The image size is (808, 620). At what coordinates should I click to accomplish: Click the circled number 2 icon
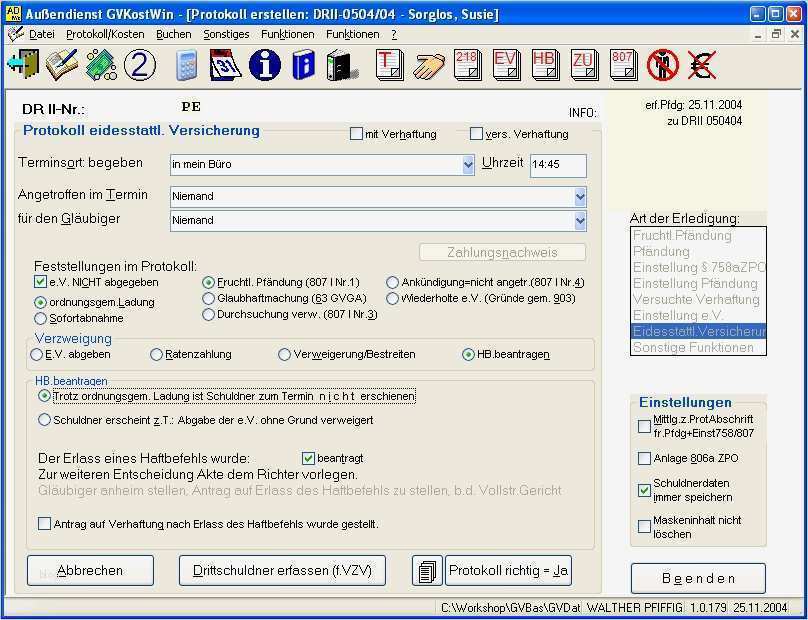coord(140,65)
